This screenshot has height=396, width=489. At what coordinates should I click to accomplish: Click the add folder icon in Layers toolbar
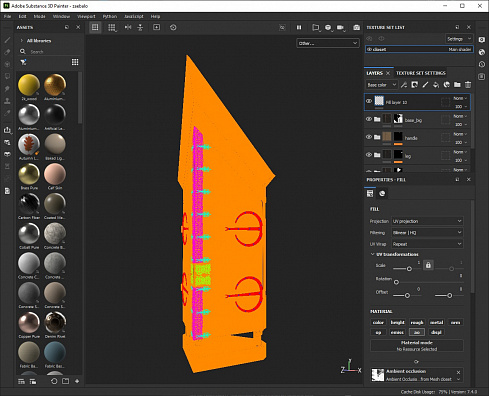tap(457, 85)
